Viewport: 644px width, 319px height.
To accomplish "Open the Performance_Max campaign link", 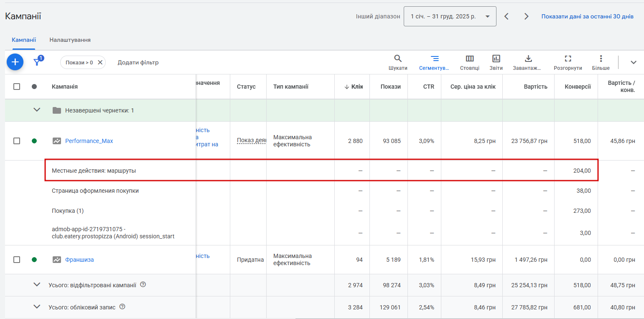I will 89,141.
